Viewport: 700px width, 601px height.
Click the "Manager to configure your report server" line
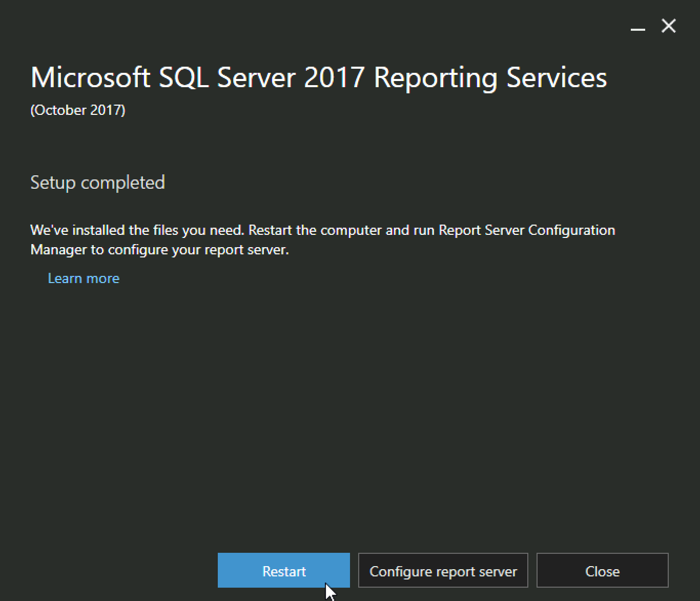point(160,250)
